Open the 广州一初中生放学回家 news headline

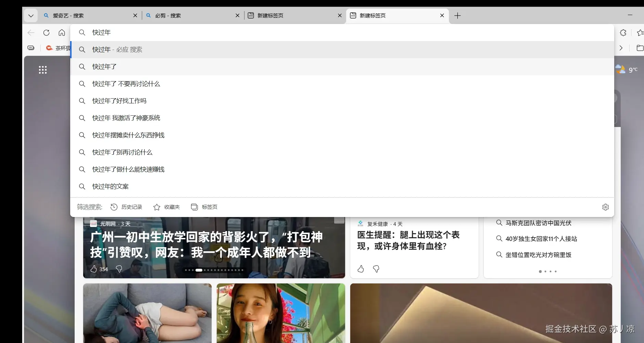[206, 245]
